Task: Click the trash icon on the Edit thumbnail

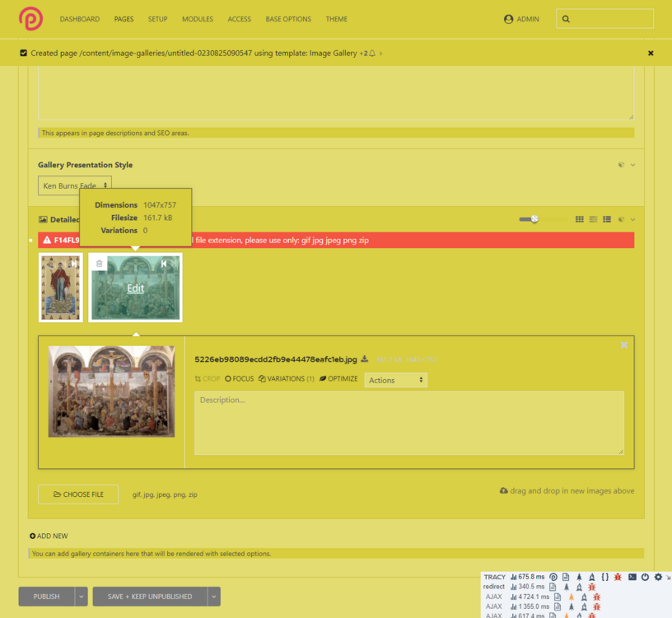Action: click(x=99, y=262)
